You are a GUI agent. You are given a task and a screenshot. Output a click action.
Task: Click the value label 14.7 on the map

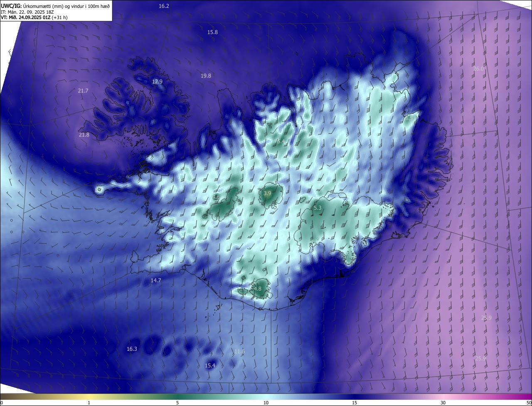click(x=156, y=281)
